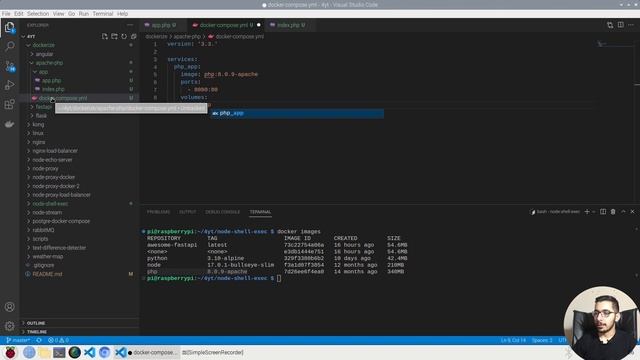Open Explorer more actions ellipsis

coord(130,25)
